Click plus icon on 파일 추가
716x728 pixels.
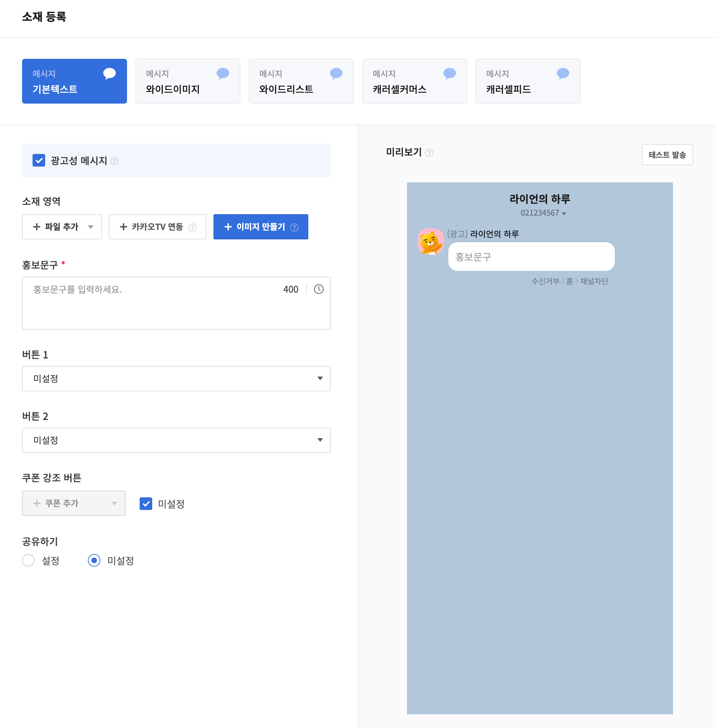36,227
